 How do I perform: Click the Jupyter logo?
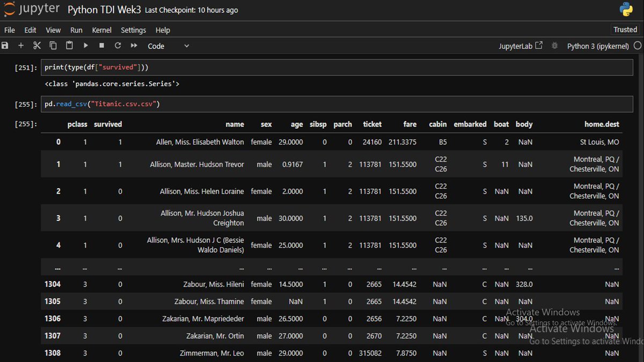31,10
